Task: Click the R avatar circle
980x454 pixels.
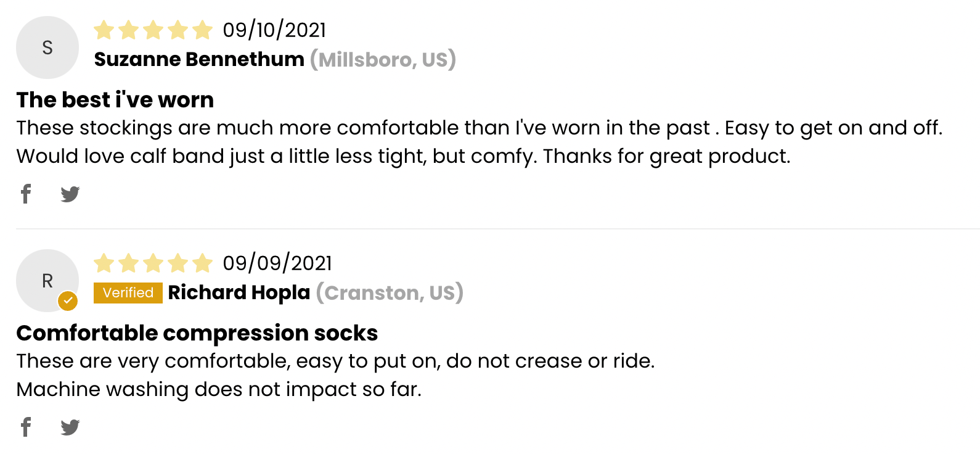Action: tap(47, 281)
